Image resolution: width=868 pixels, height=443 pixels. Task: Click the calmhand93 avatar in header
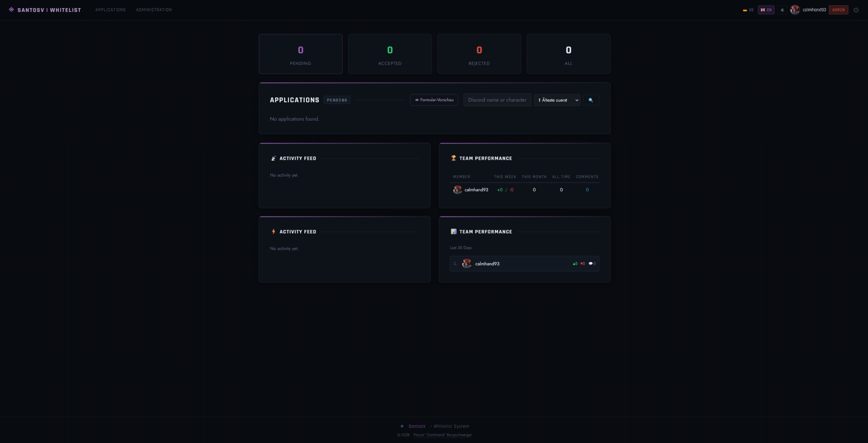[795, 10]
